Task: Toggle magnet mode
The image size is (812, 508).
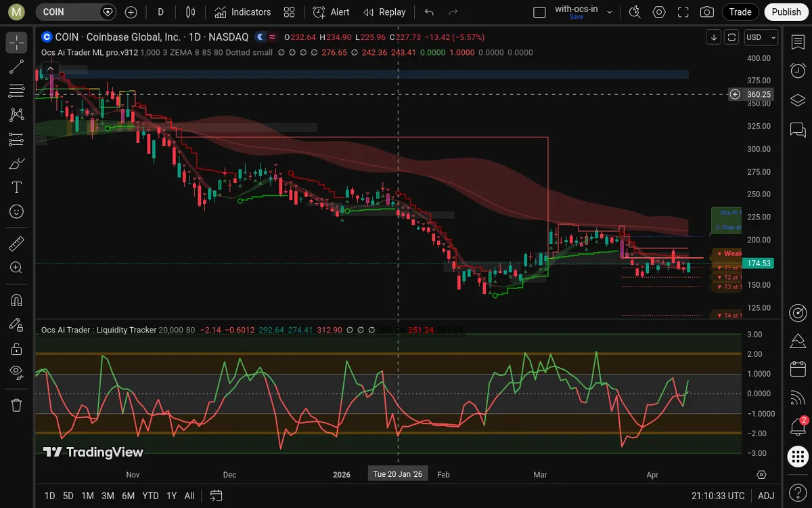Action: point(17,300)
